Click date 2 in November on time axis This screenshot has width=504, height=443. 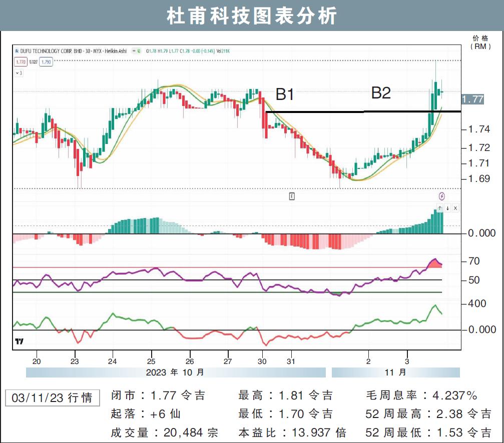click(368, 361)
